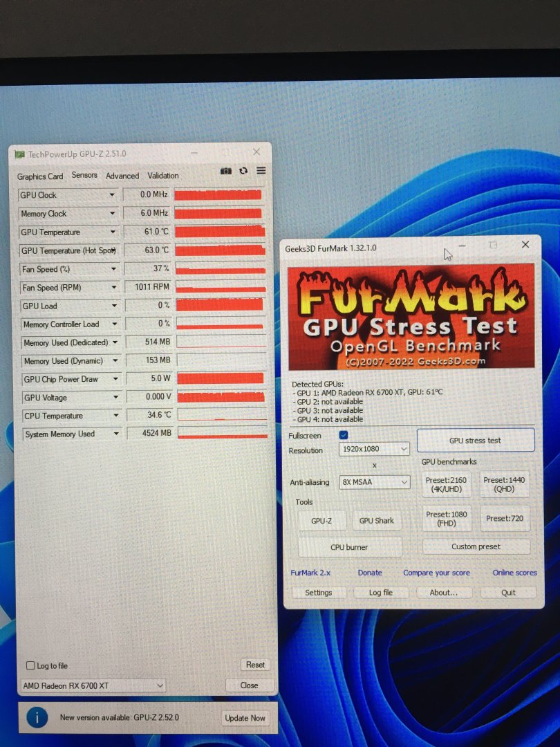The height and width of the screenshot is (747, 560).
Task: Click GPU-Z screenshot camera icon
Action: [226, 171]
